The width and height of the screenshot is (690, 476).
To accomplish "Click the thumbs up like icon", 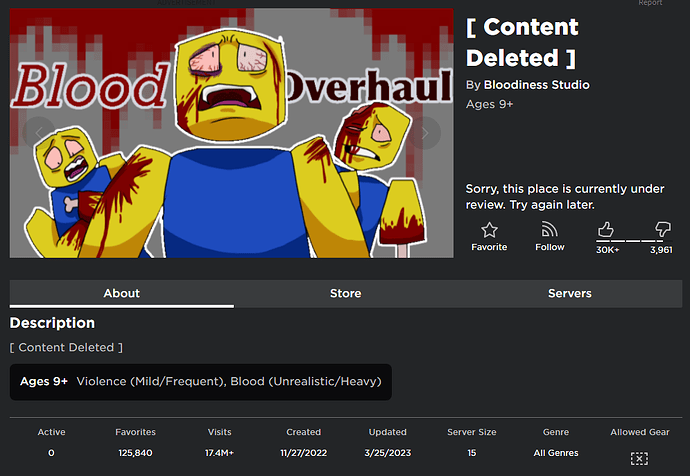I will (606, 229).
